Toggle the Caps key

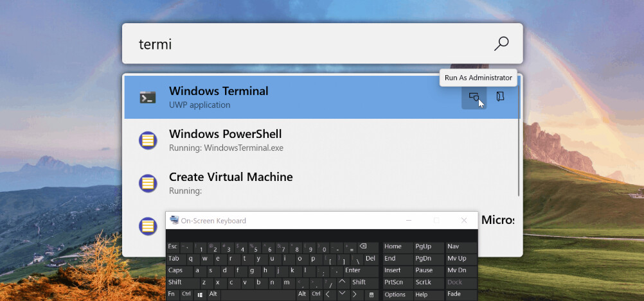coord(179,271)
